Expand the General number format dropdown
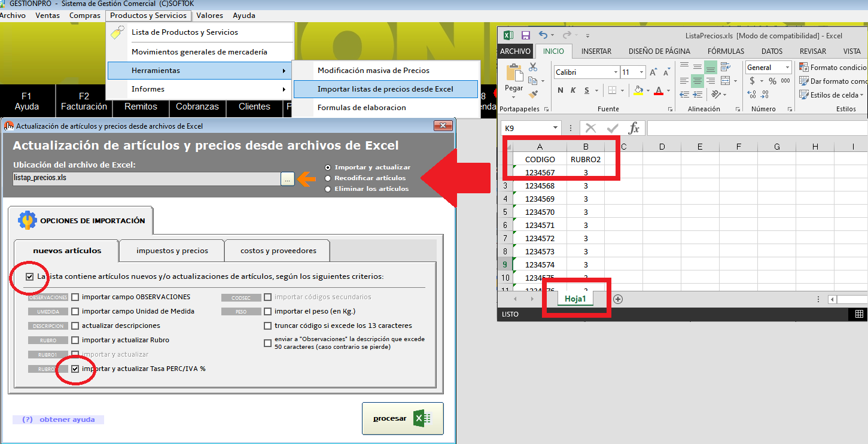868x444 pixels. (x=785, y=68)
